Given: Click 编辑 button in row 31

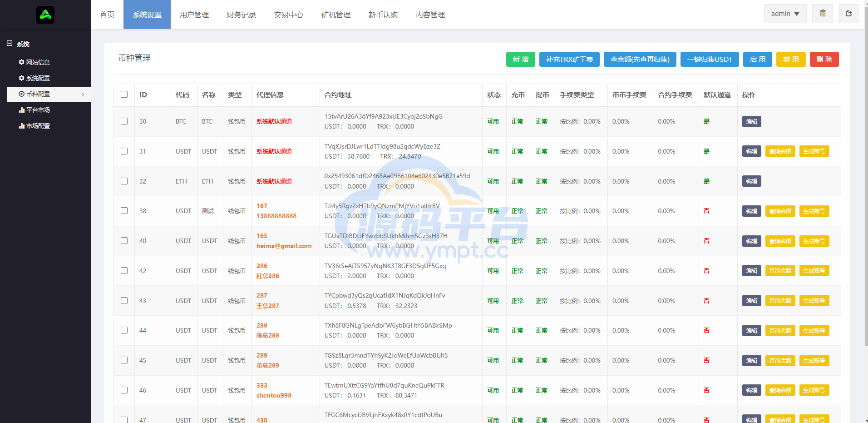Looking at the screenshot, I should [x=752, y=151].
